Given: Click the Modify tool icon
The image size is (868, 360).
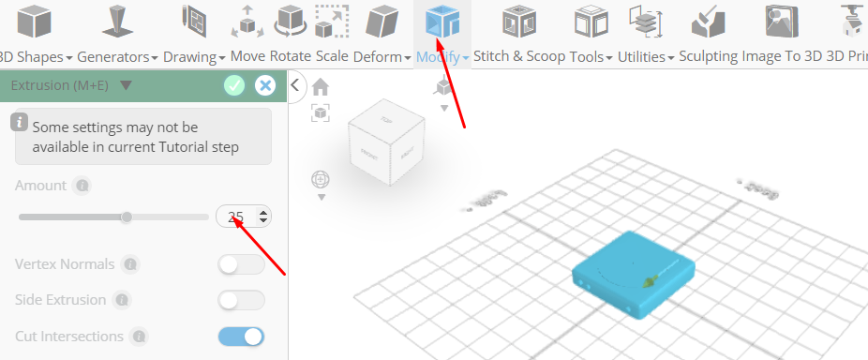Looking at the screenshot, I should [x=442, y=22].
